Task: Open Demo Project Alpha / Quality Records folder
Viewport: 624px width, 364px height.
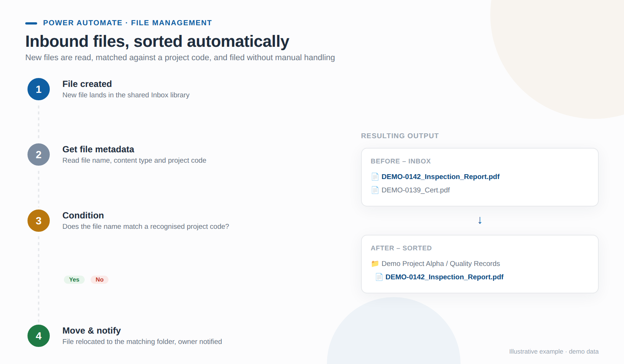Action: point(441,264)
